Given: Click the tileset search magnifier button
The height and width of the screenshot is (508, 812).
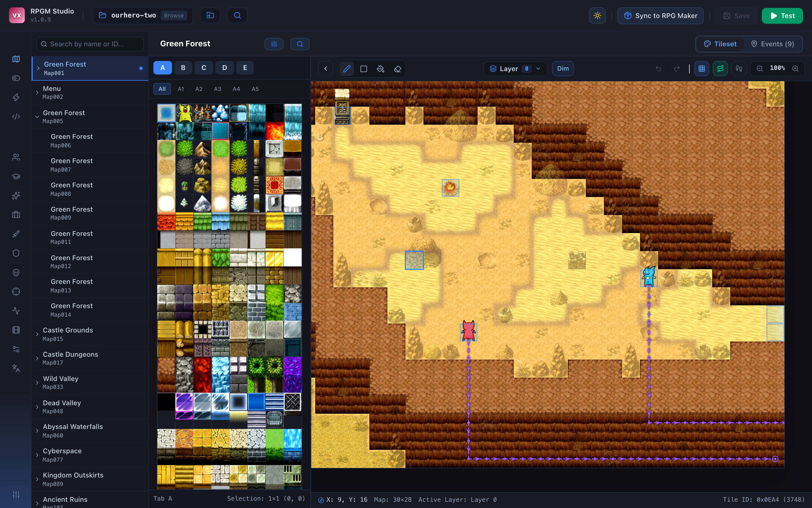Looking at the screenshot, I should [300, 44].
